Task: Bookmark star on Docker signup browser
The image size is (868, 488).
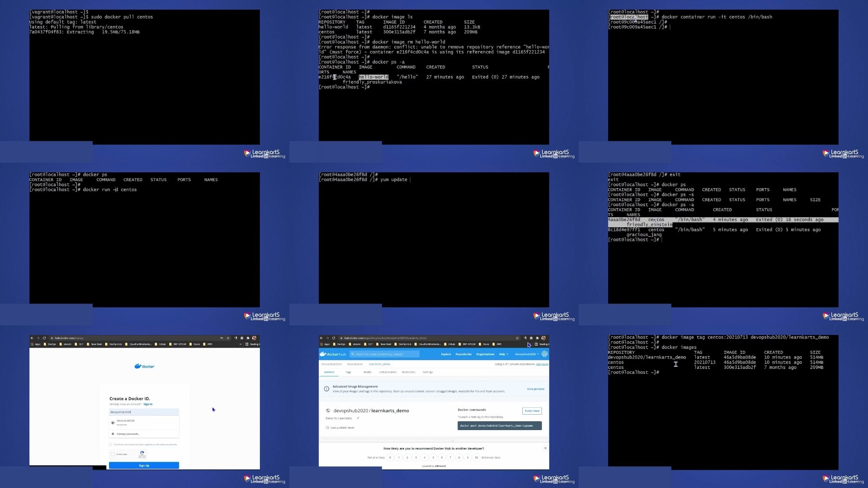Action: pos(228,338)
